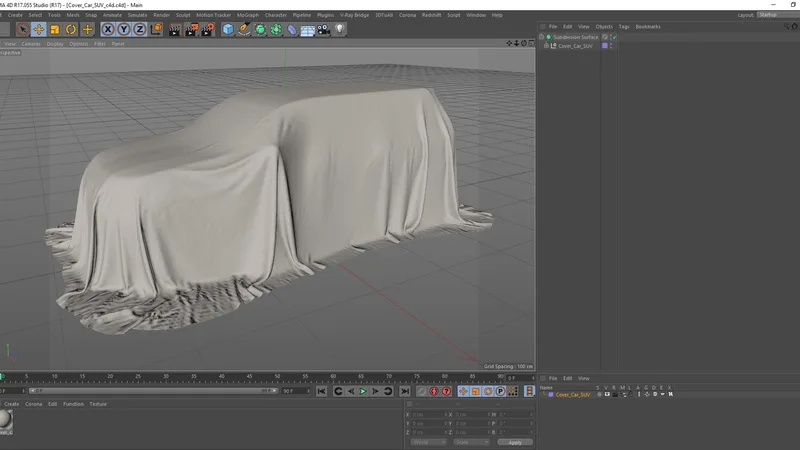Add a Camera object icon
This screenshot has height=450, width=800.
(x=323, y=30)
